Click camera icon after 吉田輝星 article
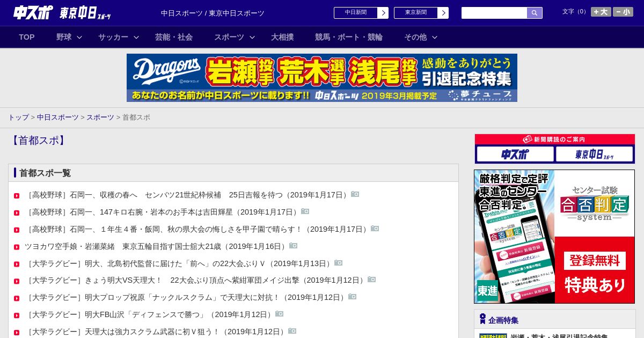Image resolution: width=644 pixels, height=338 pixels. [305, 211]
